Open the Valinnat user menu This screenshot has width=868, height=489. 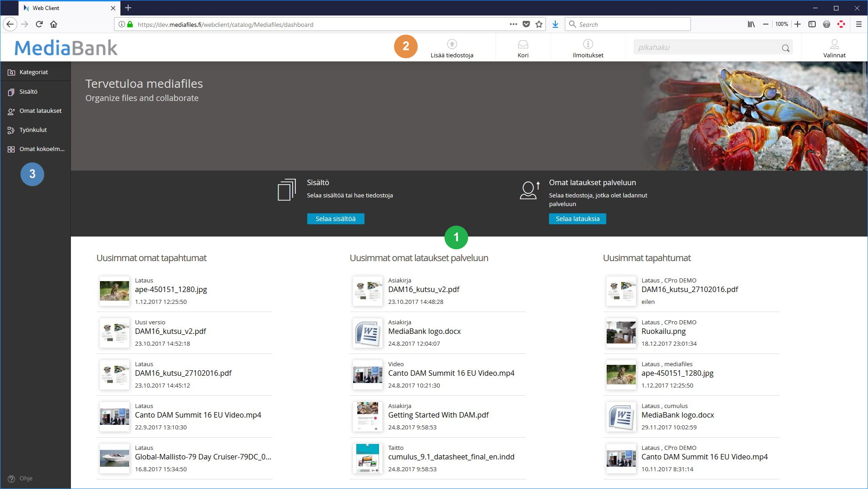point(834,48)
